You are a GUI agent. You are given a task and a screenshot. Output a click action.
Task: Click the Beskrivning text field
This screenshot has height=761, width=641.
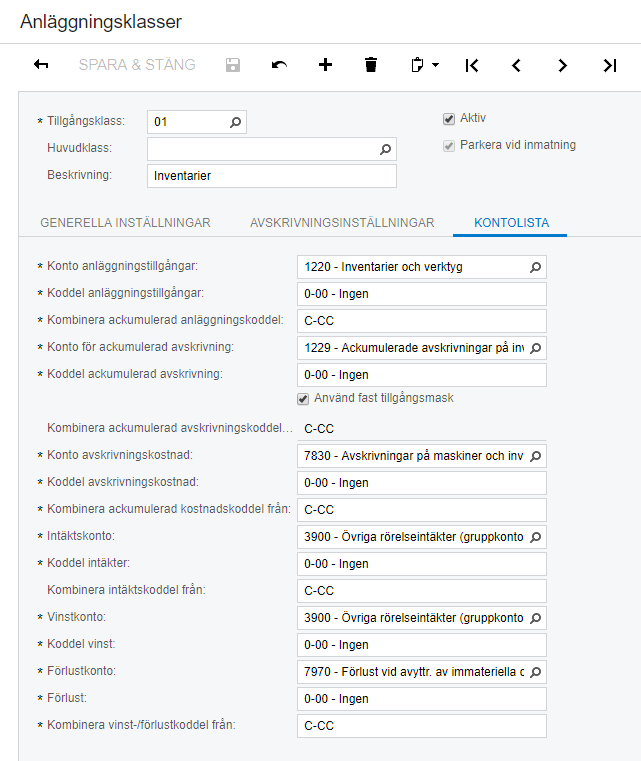(271, 176)
